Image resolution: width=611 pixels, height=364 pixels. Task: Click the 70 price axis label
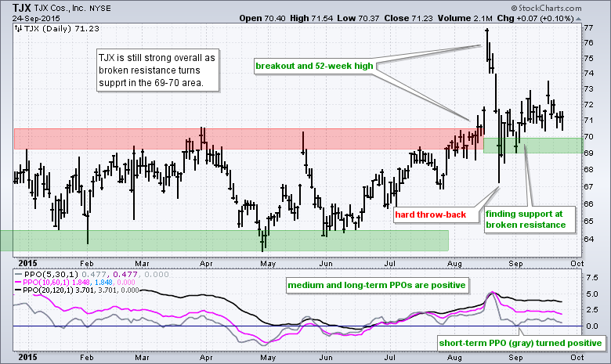pyautogui.click(x=588, y=137)
